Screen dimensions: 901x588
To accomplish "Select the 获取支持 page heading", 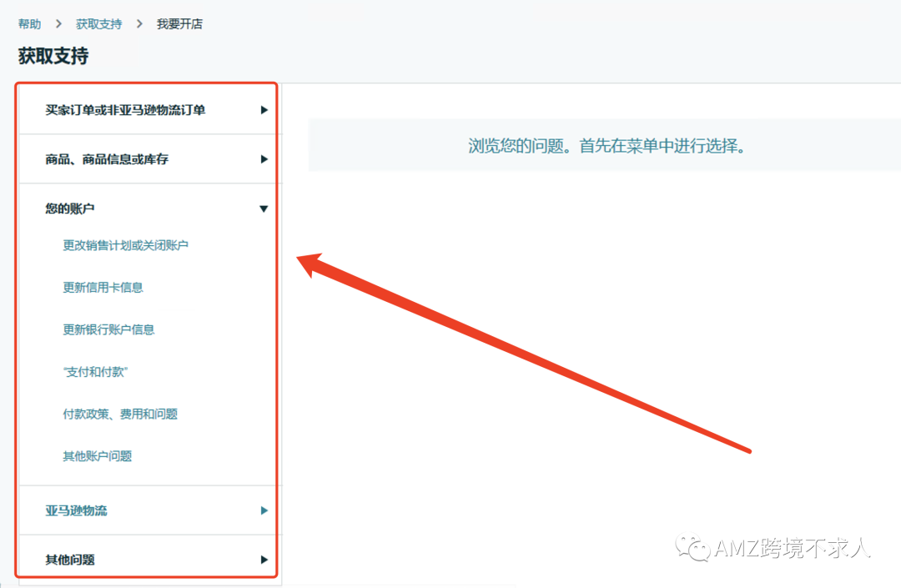I will (x=53, y=56).
